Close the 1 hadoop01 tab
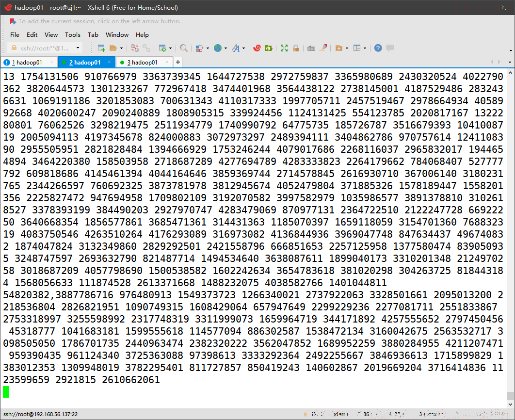Image resolution: width=515 pixels, height=420 pixels. (x=51, y=62)
